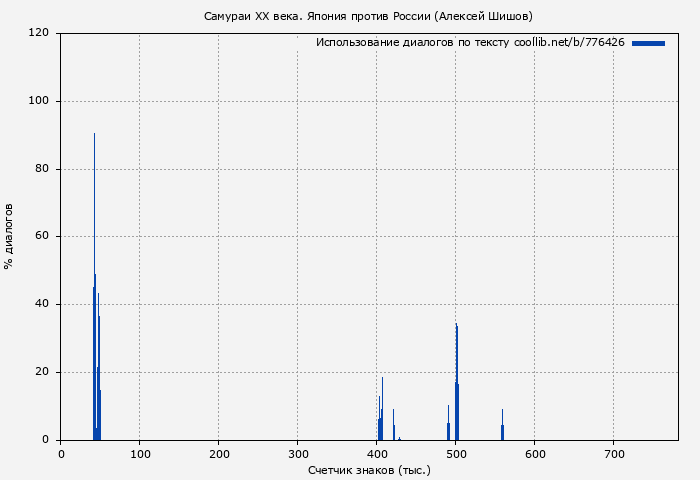Click the x-axis tick label 600
This screenshot has width=700, height=480.
534,454
